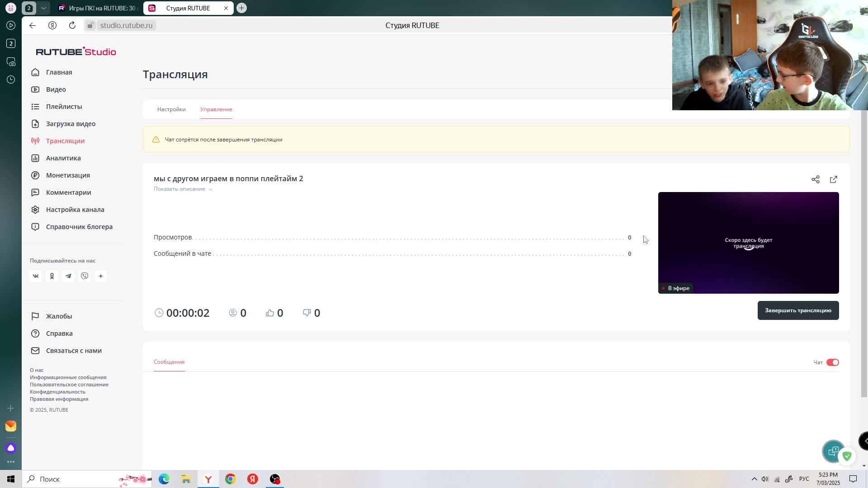Screen dimensions: 868x488
Task: Open the Telegram social icon
Action: (68, 276)
